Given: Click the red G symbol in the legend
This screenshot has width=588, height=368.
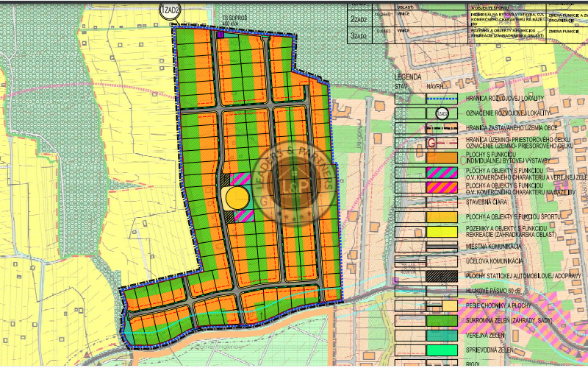Looking at the screenshot, I should coord(432,141).
